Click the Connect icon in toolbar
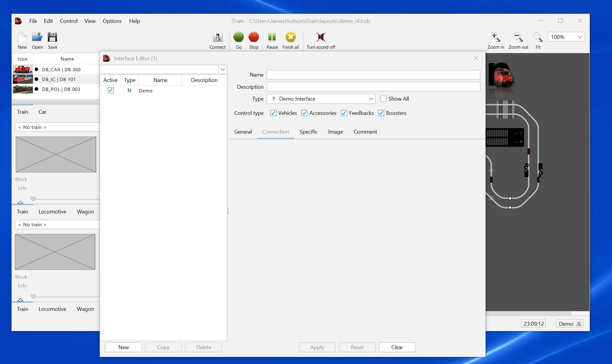This screenshot has width=612, height=364. [x=218, y=40]
